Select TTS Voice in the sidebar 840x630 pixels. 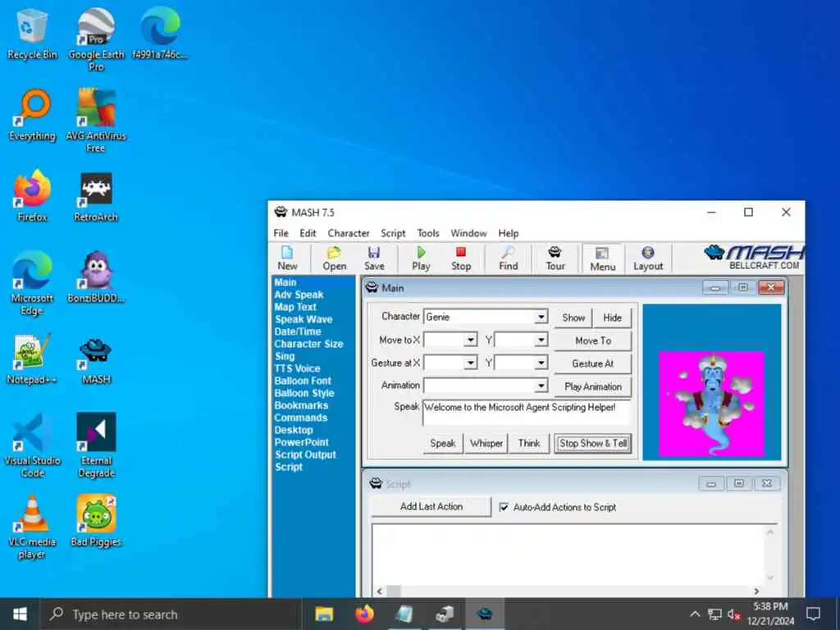click(297, 368)
